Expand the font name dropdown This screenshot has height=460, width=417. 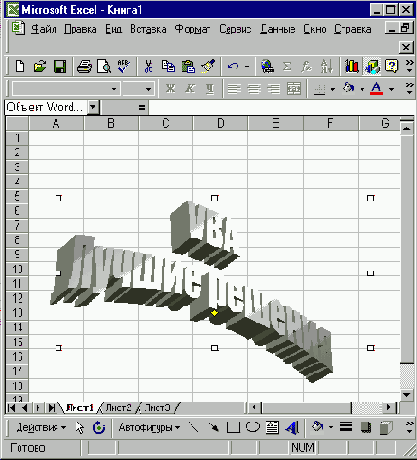tap(114, 89)
